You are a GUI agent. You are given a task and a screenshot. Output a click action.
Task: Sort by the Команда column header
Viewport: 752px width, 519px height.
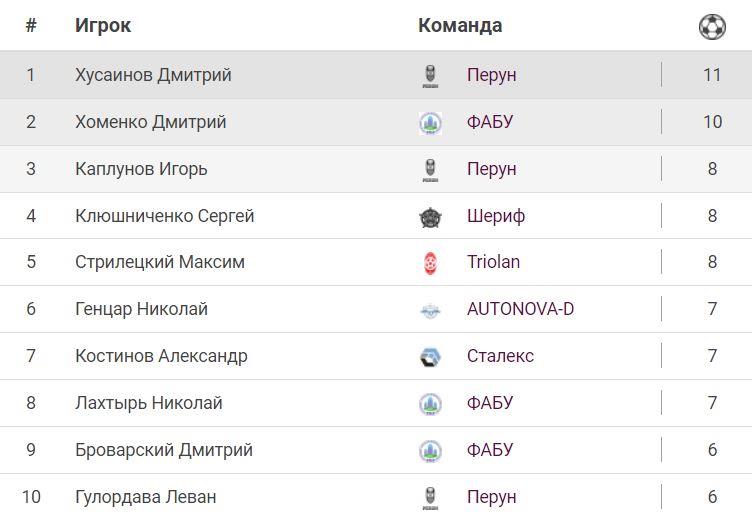point(460,25)
